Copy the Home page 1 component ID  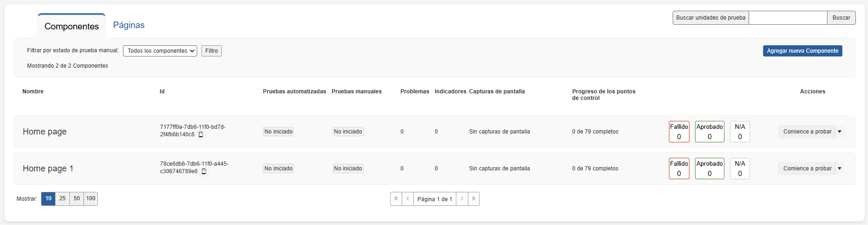(204, 171)
